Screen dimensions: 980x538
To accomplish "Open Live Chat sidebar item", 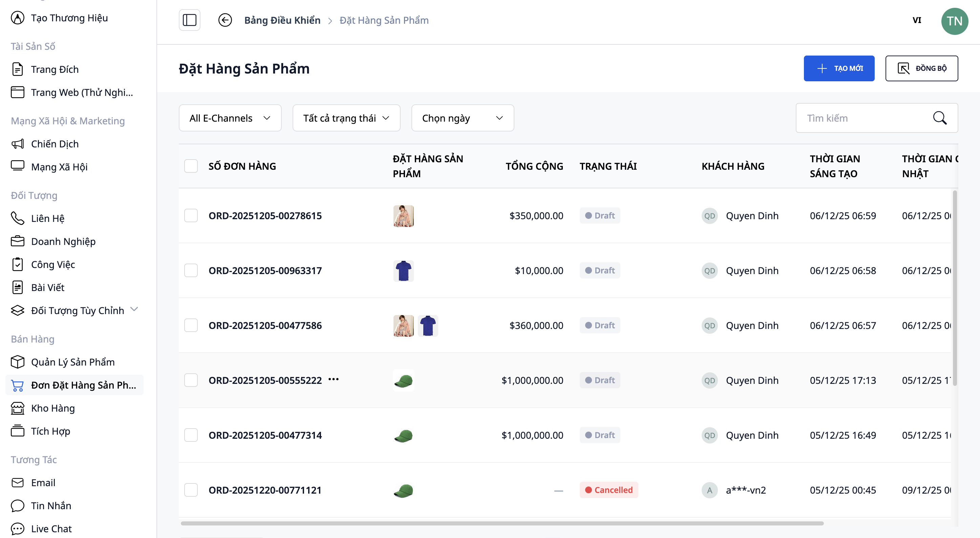I will (x=51, y=529).
